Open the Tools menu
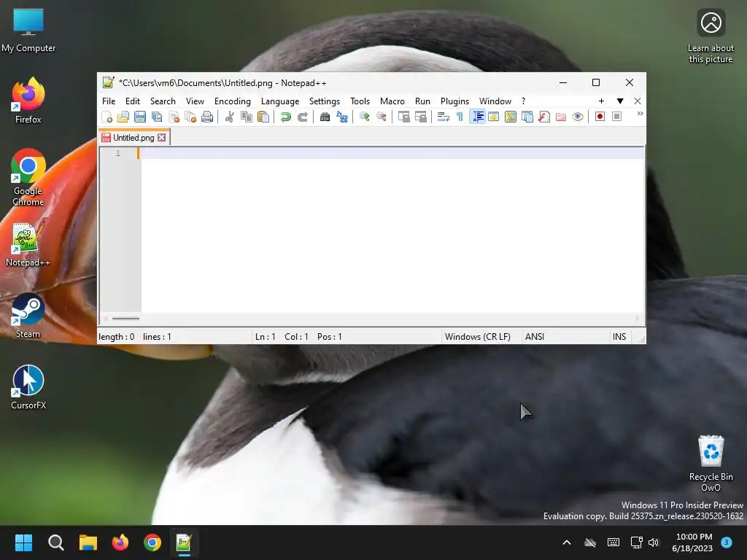This screenshot has width=747, height=560. coord(360,101)
